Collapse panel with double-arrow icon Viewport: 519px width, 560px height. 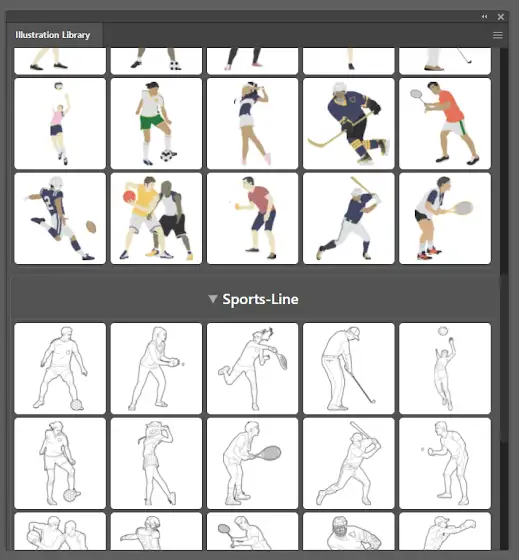[x=484, y=16]
